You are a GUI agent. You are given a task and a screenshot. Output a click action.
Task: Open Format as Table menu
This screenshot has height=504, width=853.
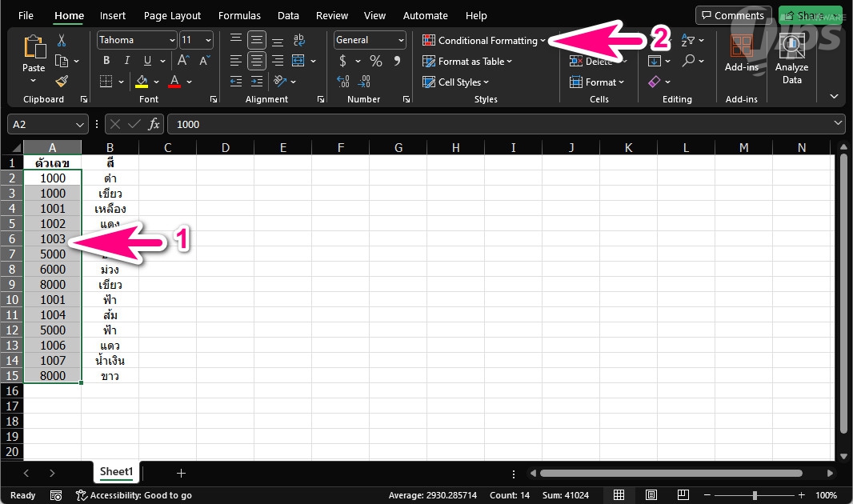pyautogui.click(x=467, y=62)
